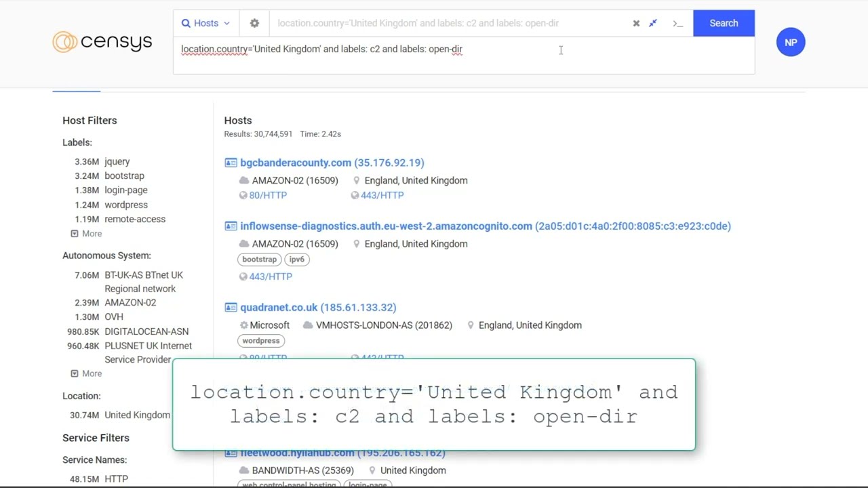Collapse the expanded query editor icon
The image size is (868, 488).
tap(653, 23)
